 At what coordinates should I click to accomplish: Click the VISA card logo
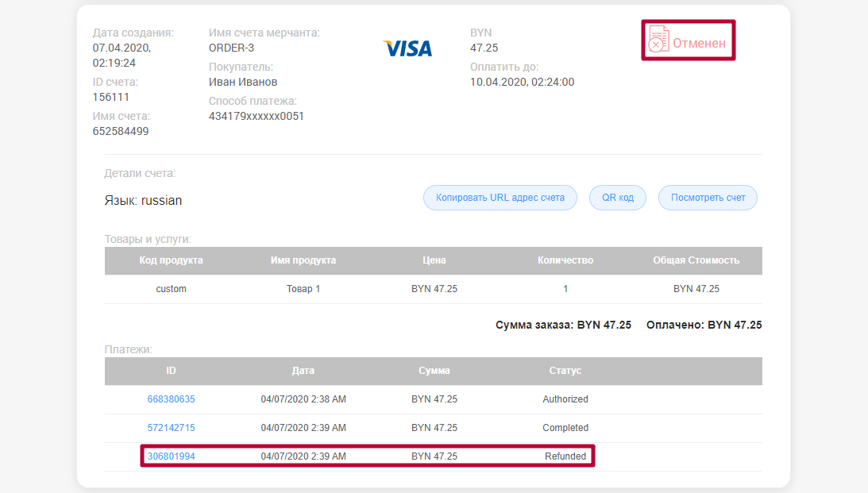pos(407,48)
